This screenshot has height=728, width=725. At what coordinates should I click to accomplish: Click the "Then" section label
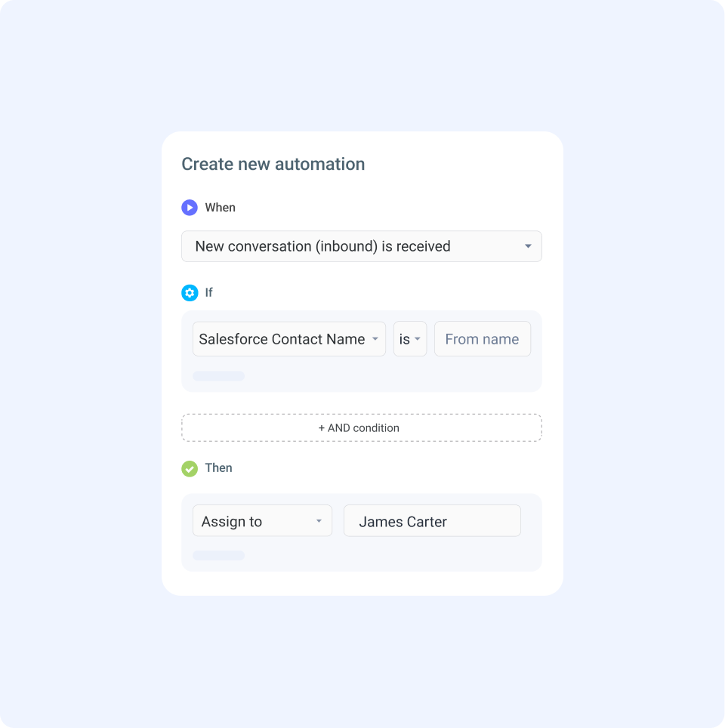tap(219, 468)
